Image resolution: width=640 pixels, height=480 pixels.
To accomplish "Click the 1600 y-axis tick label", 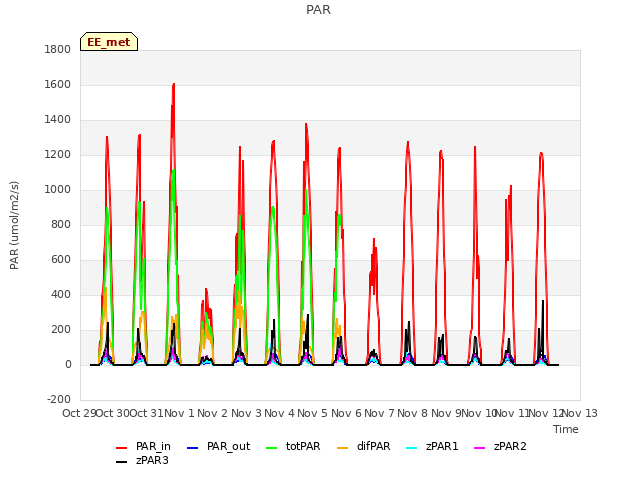I will click(x=58, y=84).
